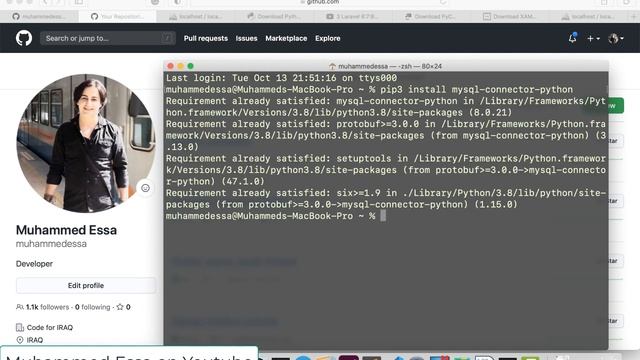
Task: Open the 0 following link
Action: [x=93, y=307]
